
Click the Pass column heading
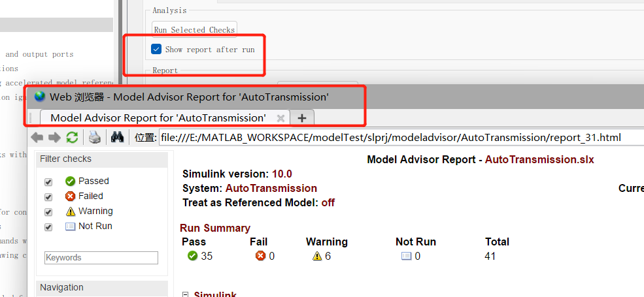click(194, 242)
